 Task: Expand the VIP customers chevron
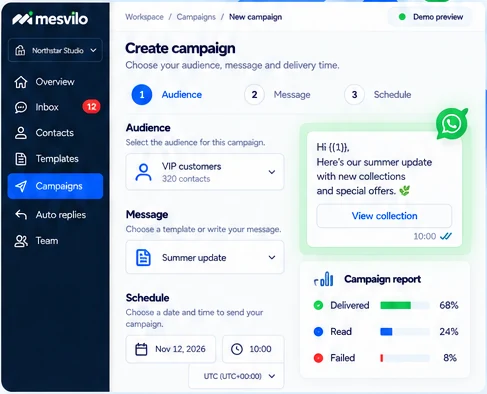272,172
